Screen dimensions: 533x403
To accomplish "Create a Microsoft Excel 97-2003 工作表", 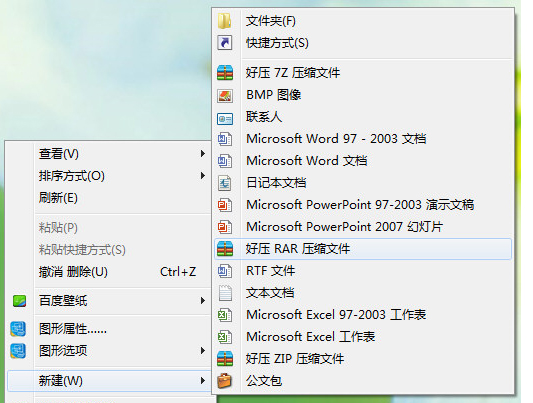I will click(363, 315).
